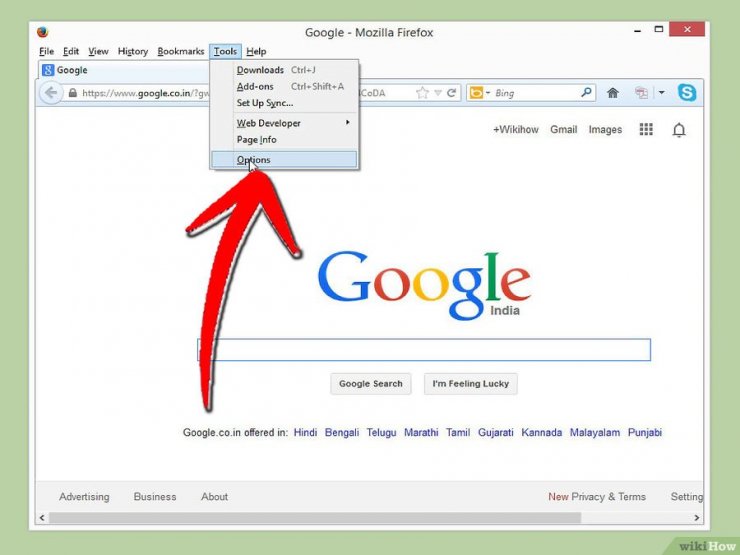Image resolution: width=740 pixels, height=555 pixels.
Task: Switch Google to Malayalam
Action: (x=595, y=433)
